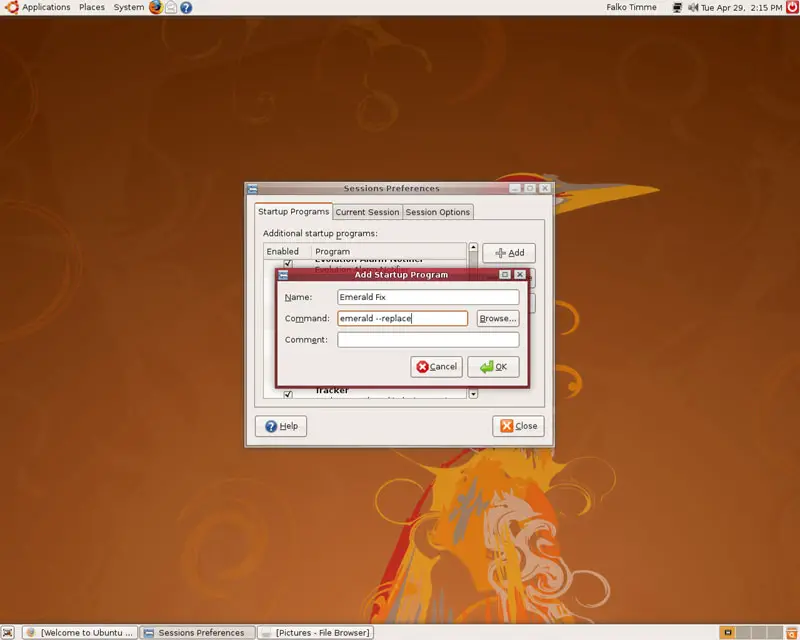Switch to the Current Session tab
800x640 pixels.
pos(367,212)
